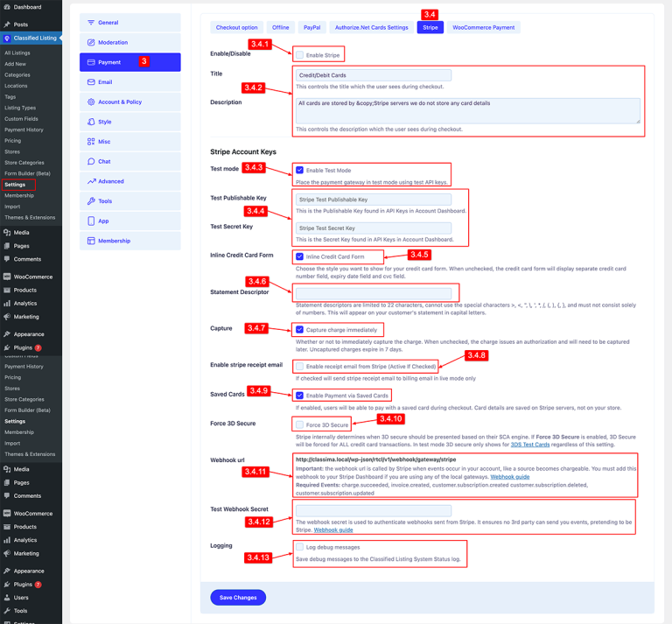Image resolution: width=672 pixels, height=624 pixels.
Task: Open the PayPal tab
Action: tap(312, 27)
